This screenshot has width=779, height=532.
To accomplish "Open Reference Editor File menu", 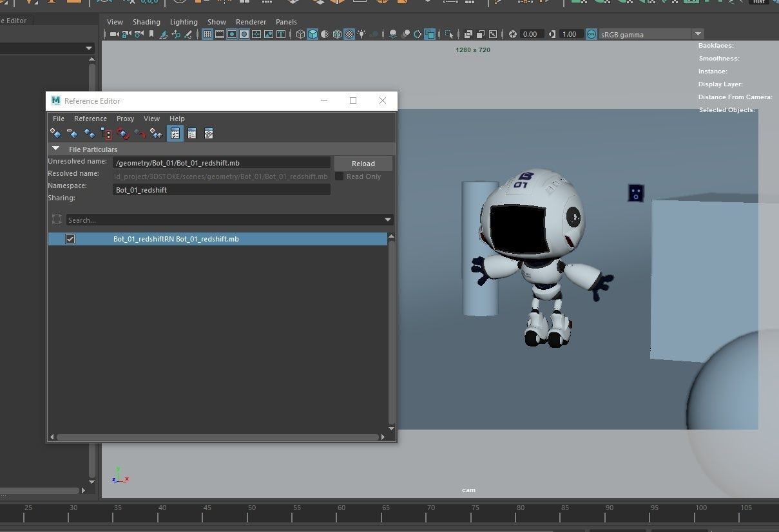I will 58,119.
